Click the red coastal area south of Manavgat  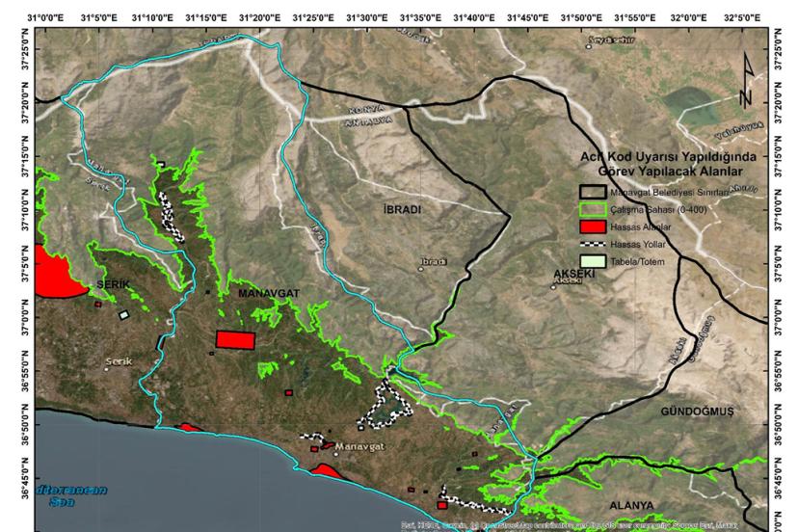(x=328, y=470)
